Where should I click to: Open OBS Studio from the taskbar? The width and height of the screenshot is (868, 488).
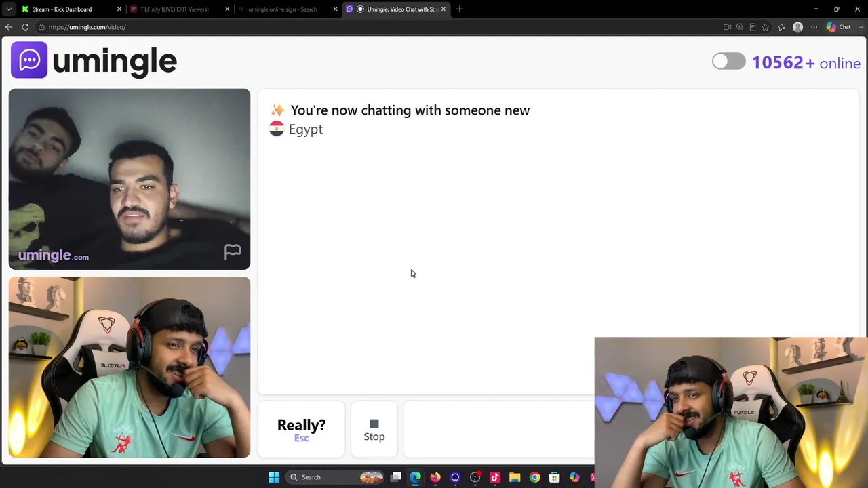point(475,477)
